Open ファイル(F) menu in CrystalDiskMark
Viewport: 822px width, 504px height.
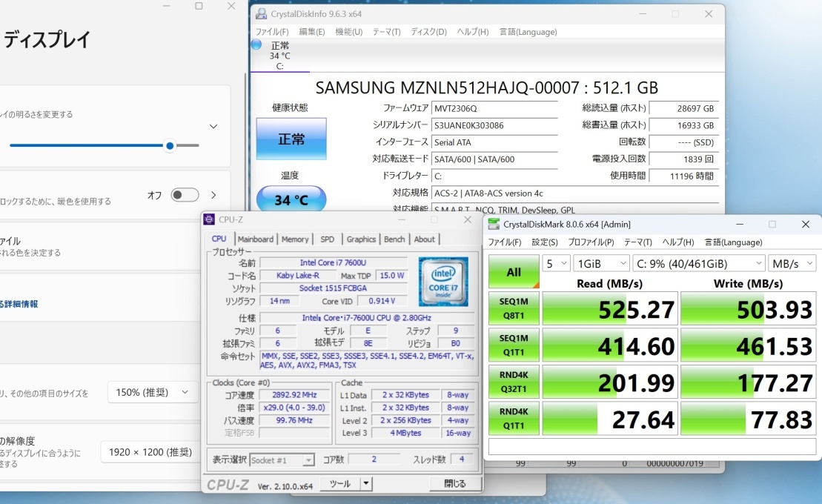[504, 242]
